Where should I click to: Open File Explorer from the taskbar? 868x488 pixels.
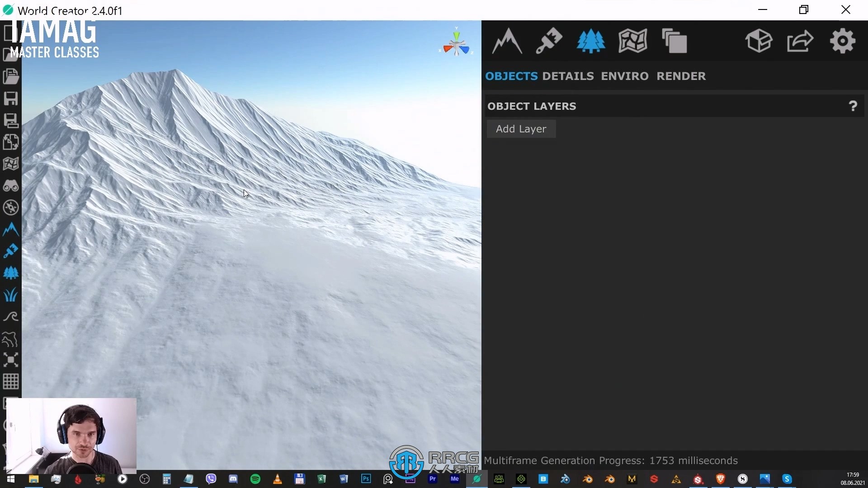click(33, 479)
